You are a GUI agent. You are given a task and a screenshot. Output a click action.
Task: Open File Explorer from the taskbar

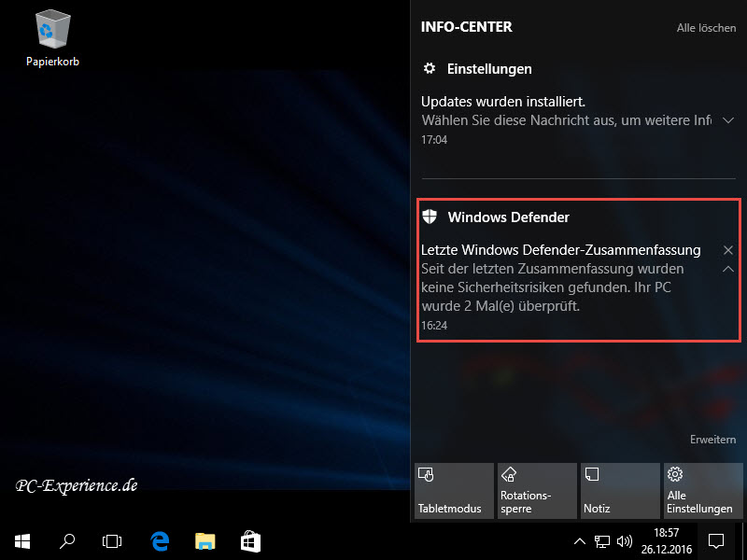(x=204, y=540)
